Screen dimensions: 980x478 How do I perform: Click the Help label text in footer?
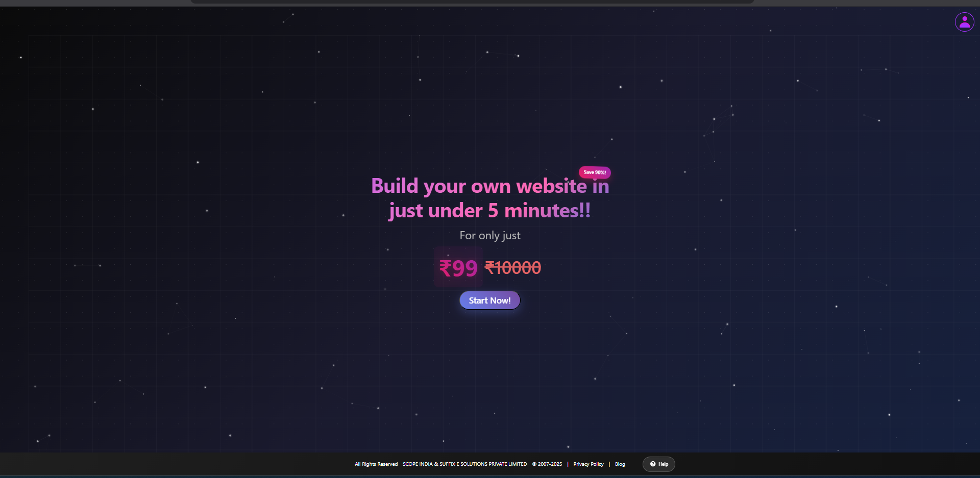663,464
